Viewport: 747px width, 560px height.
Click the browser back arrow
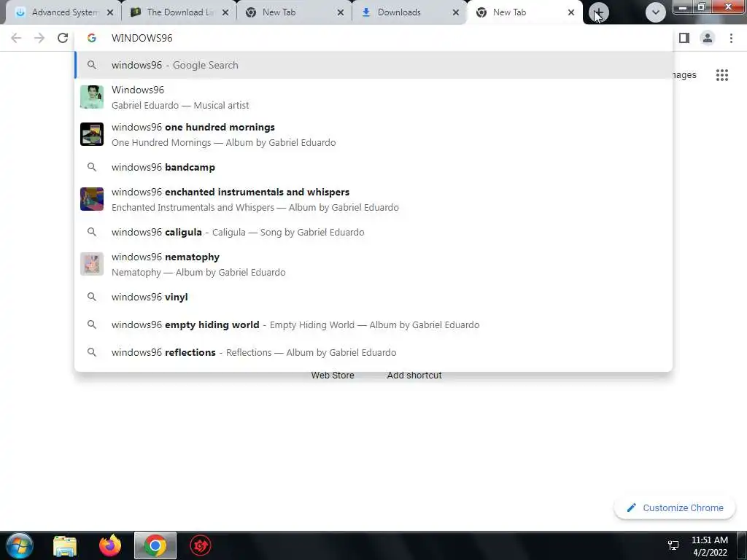(16, 38)
